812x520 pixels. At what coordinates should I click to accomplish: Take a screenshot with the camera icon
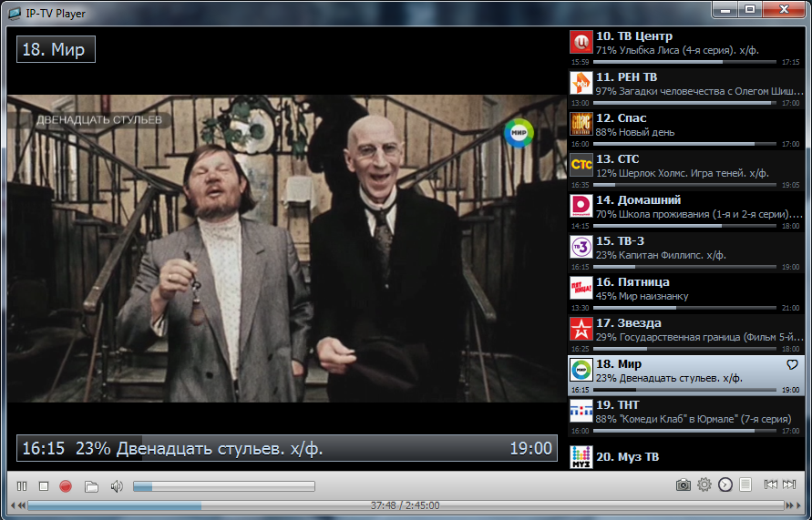(683, 485)
